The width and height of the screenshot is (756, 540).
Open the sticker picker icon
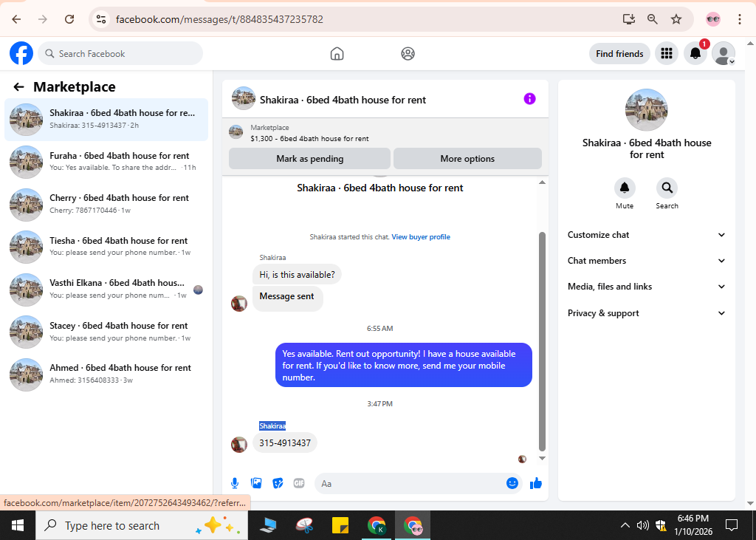click(x=278, y=483)
